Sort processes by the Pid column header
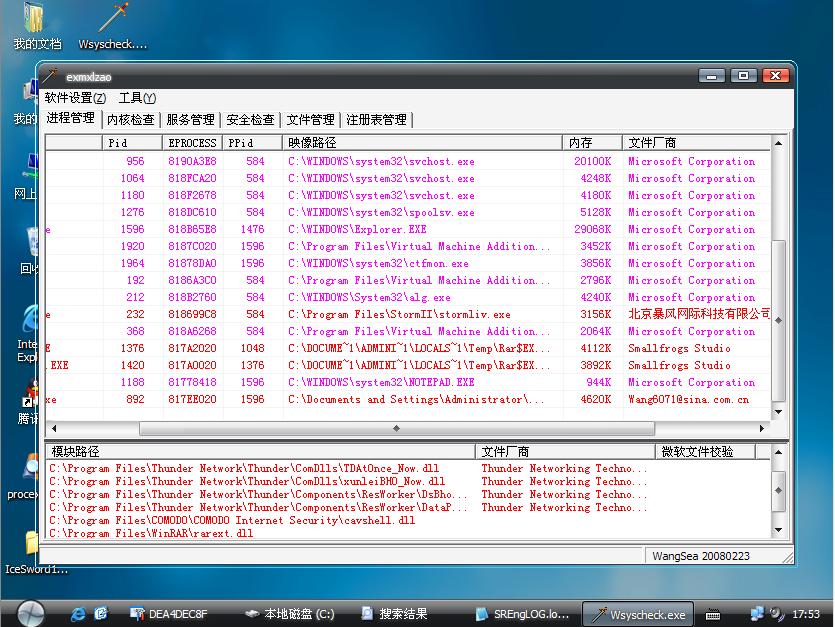The width and height of the screenshot is (835, 627). pyautogui.click(x=132, y=143)
